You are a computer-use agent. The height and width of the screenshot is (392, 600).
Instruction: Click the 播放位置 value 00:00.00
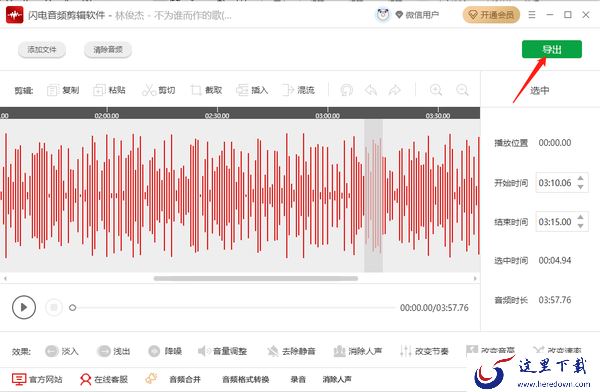click(555, 143)
